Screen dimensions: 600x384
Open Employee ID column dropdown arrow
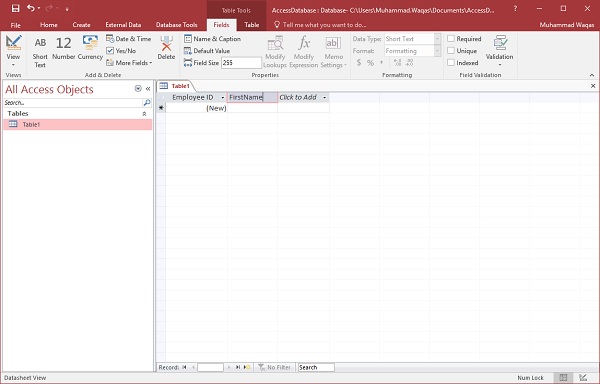(x=223, y=98)
